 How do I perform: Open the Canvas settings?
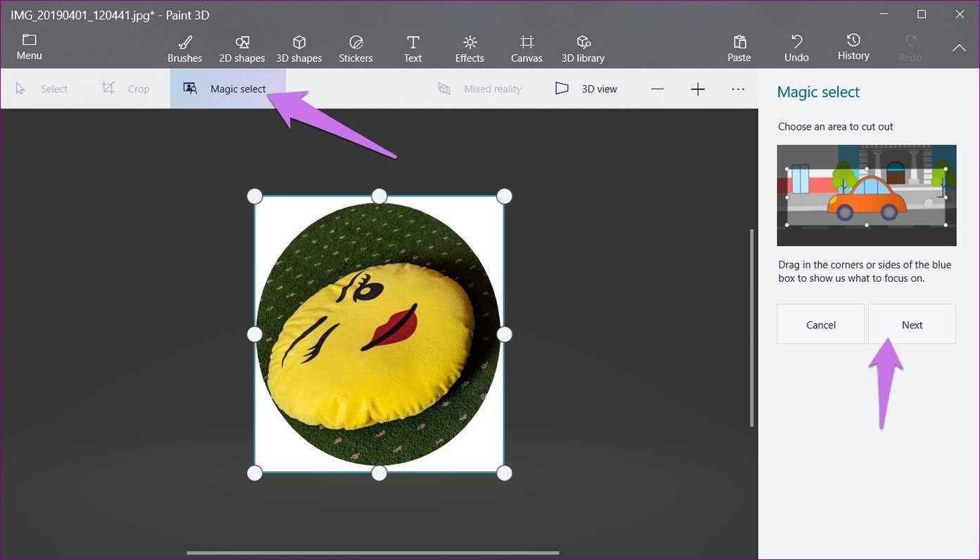click(x=527, y=49)
